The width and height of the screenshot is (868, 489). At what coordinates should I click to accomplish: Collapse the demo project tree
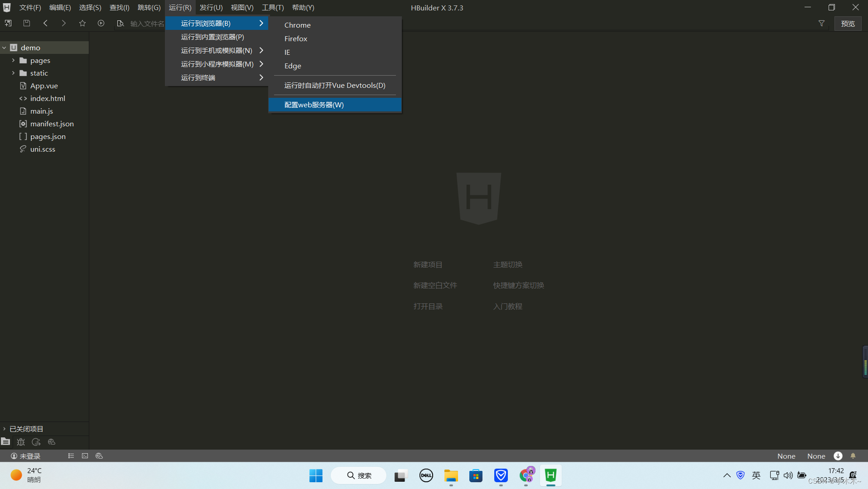click(5, 48)
